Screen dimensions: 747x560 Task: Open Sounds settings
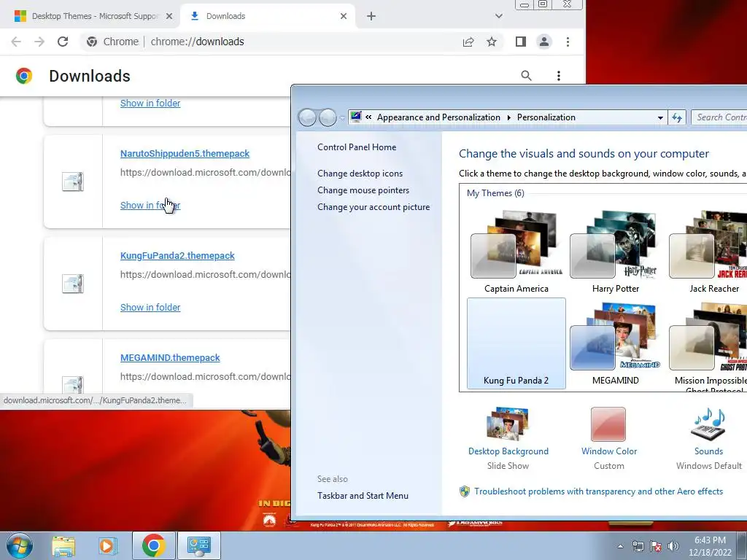click(708, 438)
